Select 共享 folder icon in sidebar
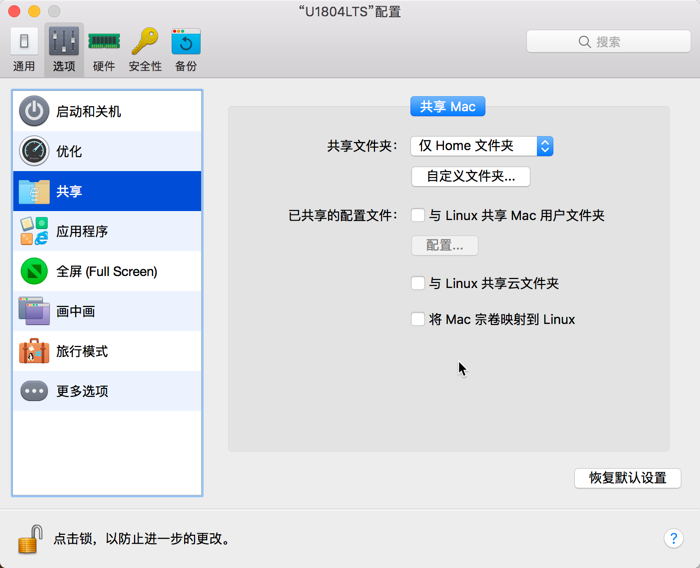Screen dimensions: 700x568 (34, 191)
